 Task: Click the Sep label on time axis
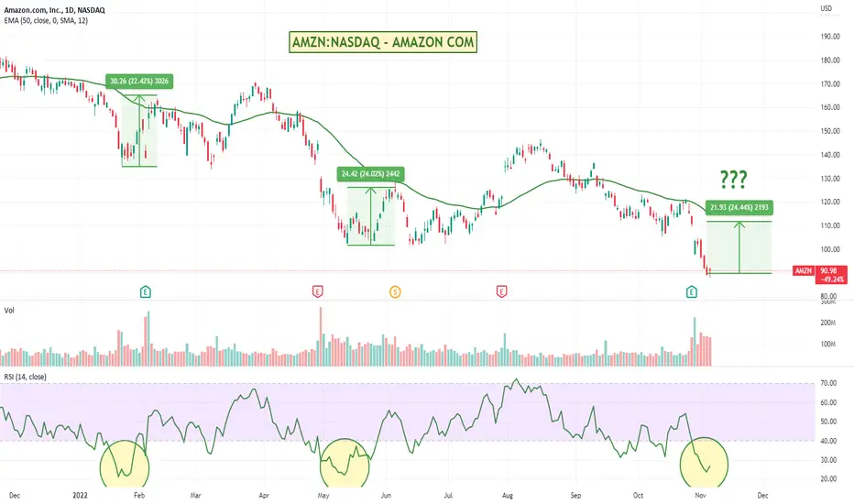[x=575, y=496]
